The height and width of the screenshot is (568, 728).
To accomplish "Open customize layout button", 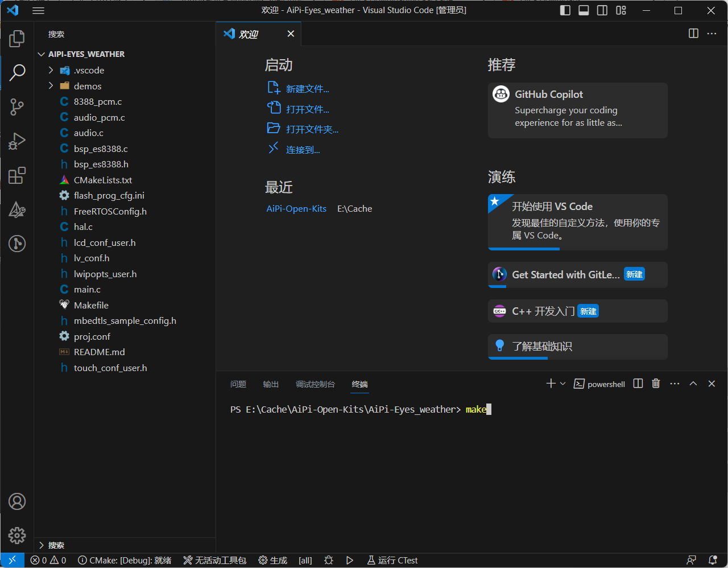I will (x=621, y=10).
